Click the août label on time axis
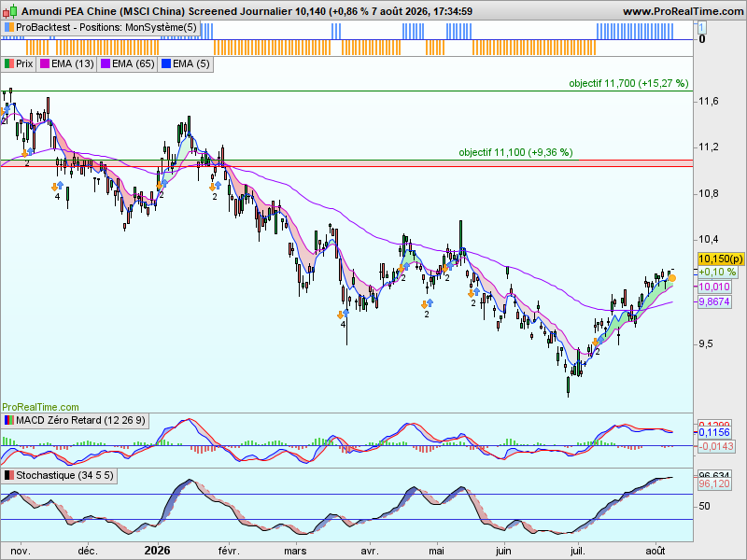Viewport: 747px width, 560px height. [655, 551]
